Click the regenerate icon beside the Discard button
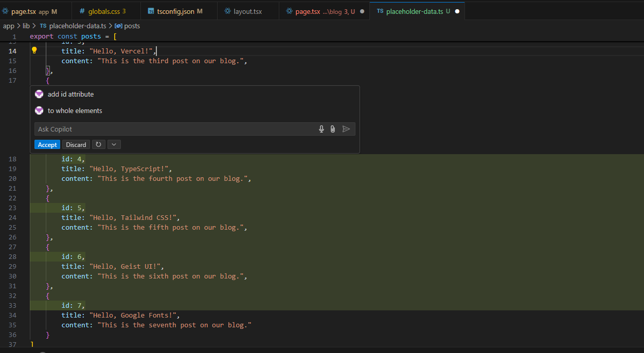This screenshot has width=644, height=353. (x=98, y=144)
